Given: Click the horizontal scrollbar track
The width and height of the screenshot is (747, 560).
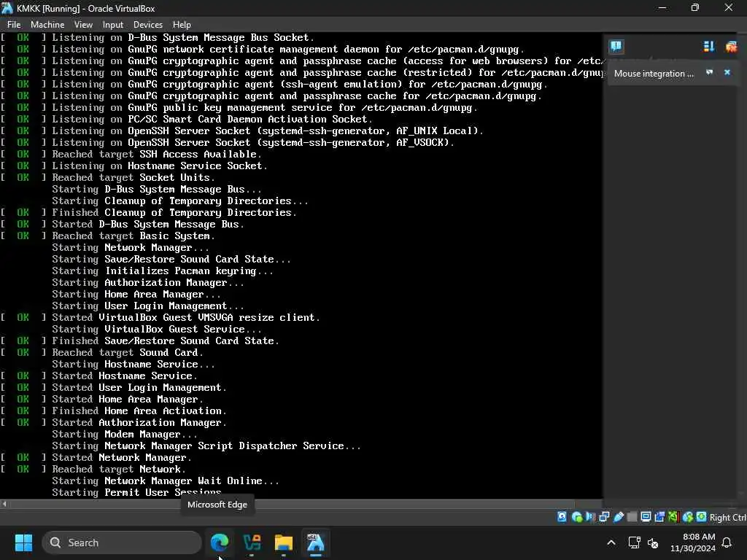Looking at the screenshot, I should click(x=305, y=503).
